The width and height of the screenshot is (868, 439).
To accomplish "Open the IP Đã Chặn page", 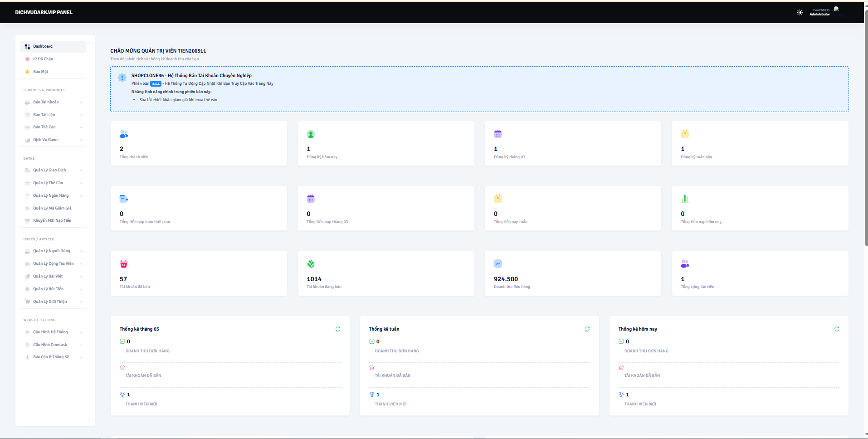I will coord(43,59).
